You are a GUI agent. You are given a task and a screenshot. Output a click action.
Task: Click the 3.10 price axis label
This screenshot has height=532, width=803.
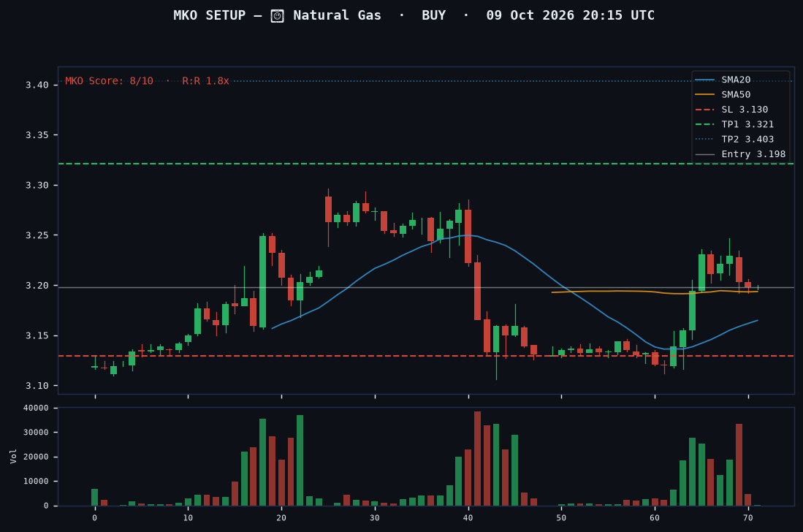pos(37,386)
